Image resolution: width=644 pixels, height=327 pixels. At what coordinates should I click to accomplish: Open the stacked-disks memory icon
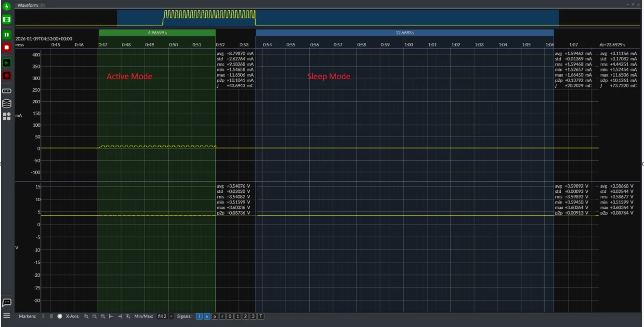pyautogui.click(x=7, y=103)
